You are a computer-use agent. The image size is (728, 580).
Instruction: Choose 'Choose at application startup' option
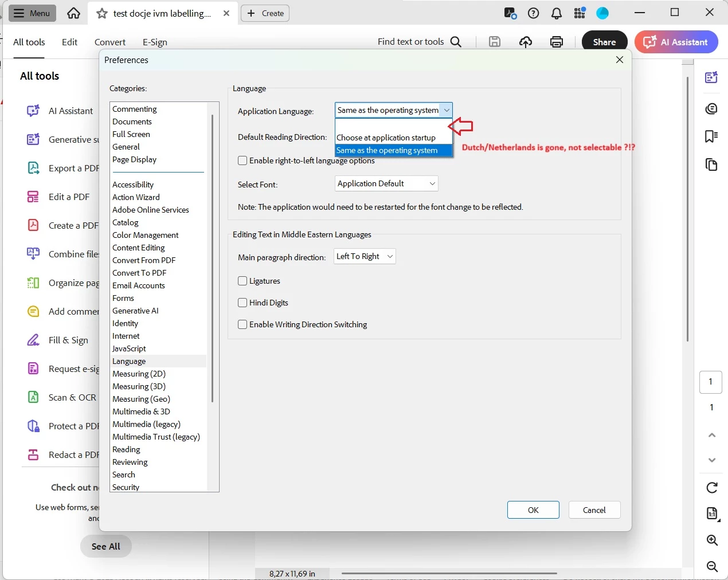click(394, 138)
